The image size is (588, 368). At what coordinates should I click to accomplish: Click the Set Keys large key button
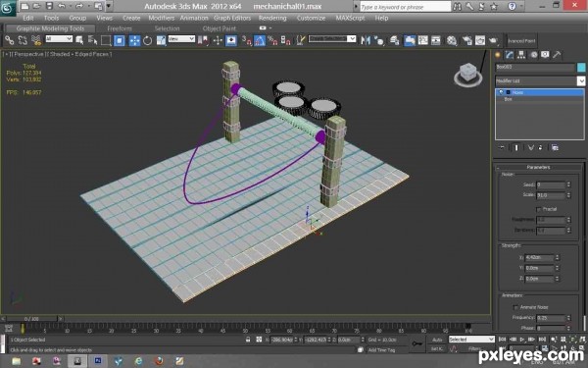coord(416,343)
